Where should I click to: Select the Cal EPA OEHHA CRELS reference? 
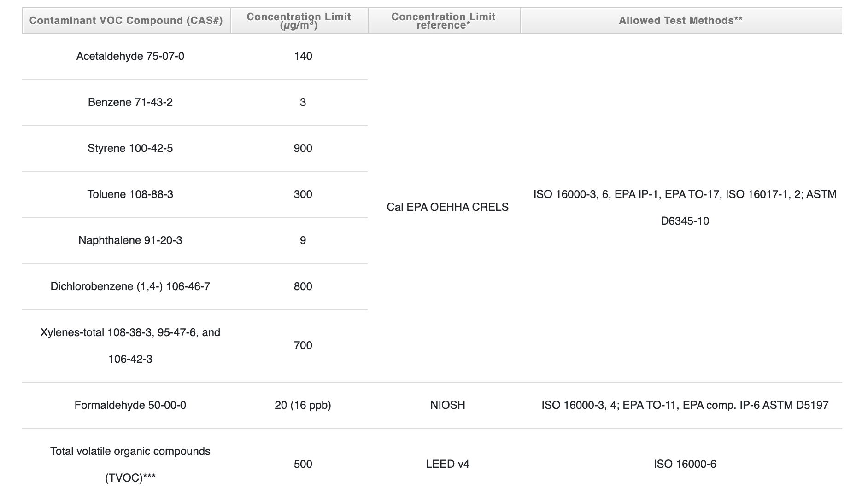point(447,207)
